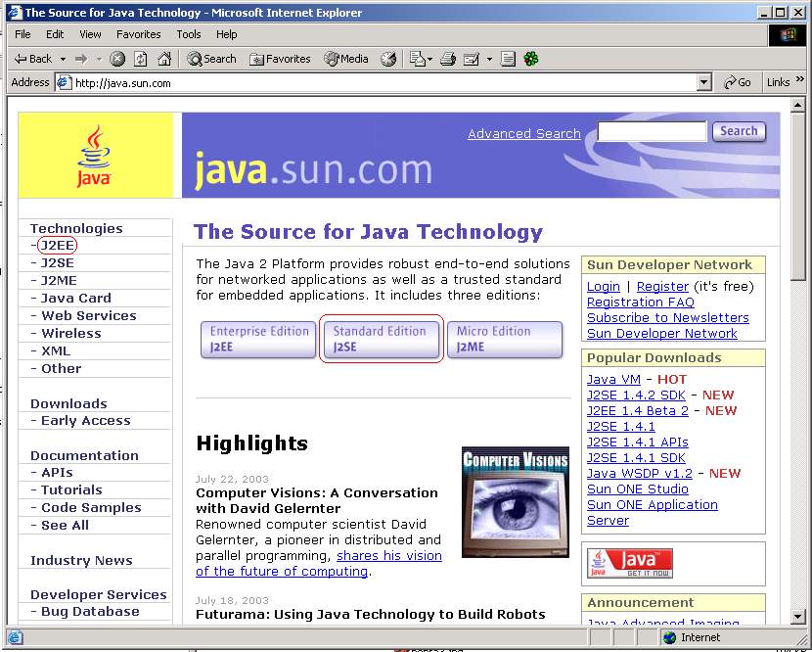Screen dimensions: 812x652
Task: Refresh the page with the Refresh icon
Action: pyautogui.click(x=141, y=59)
